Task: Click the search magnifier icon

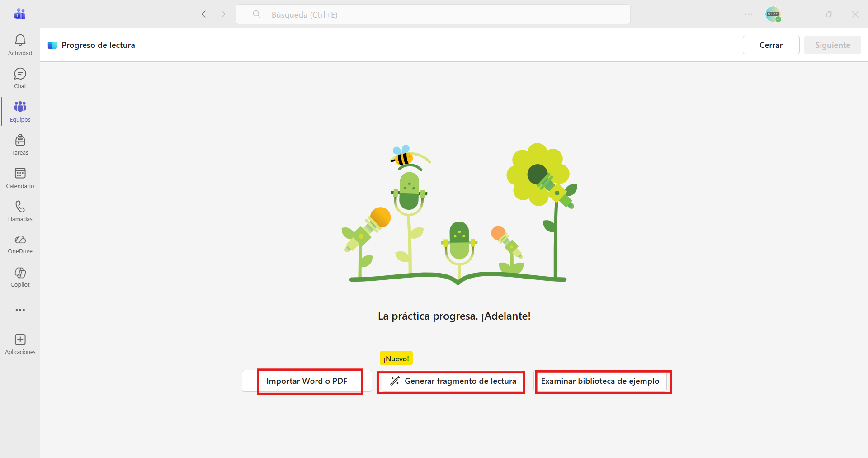Action: (x=256, y=14)
